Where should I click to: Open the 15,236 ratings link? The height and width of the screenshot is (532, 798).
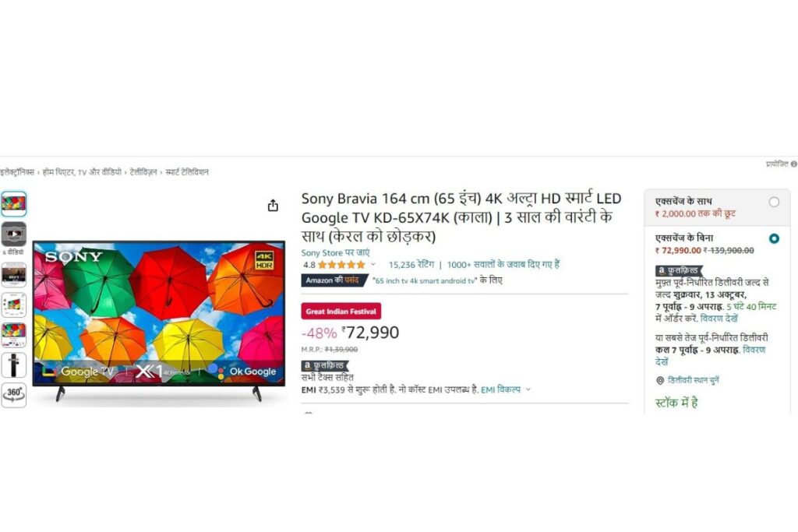411,265
